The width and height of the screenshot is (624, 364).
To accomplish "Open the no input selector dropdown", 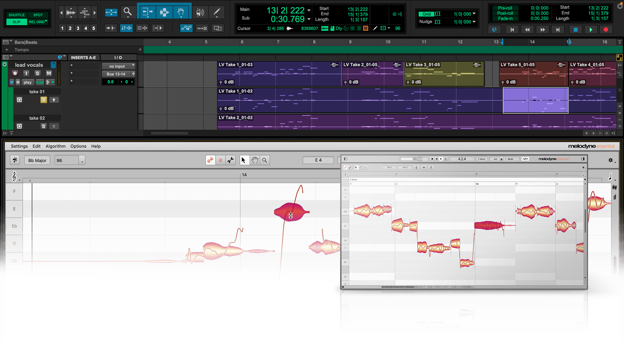I will pos(118,66).
